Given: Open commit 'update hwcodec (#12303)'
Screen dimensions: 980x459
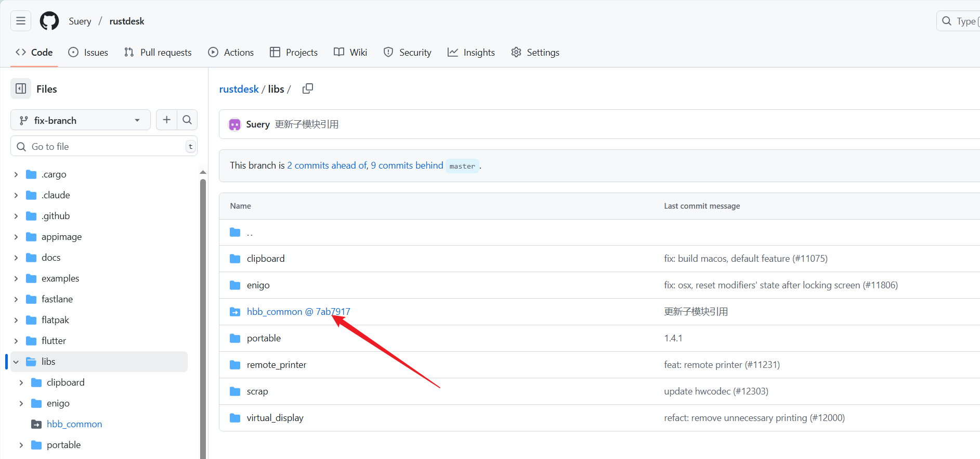Looking at the screenshot, I should (x=716, y=391).
